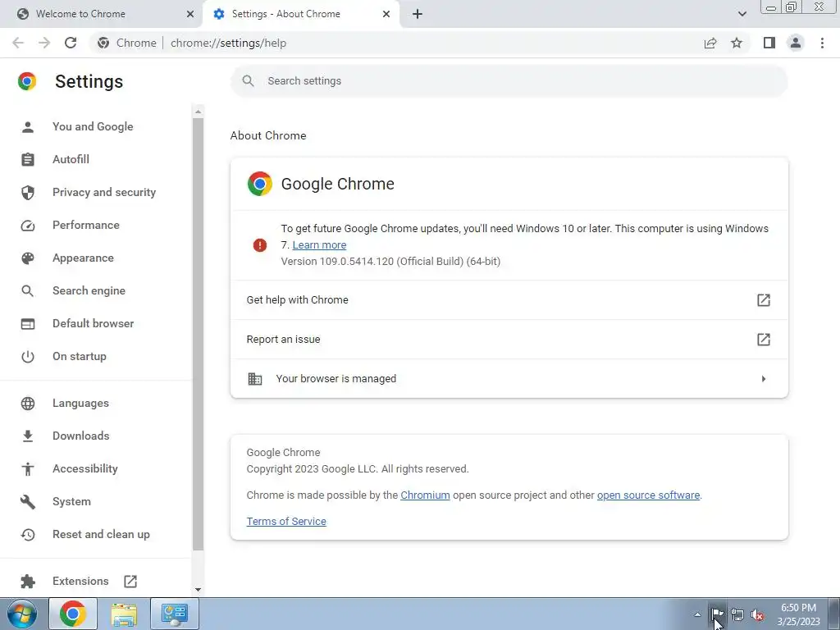
Task: Open System settings
Action: pos(72,502)
